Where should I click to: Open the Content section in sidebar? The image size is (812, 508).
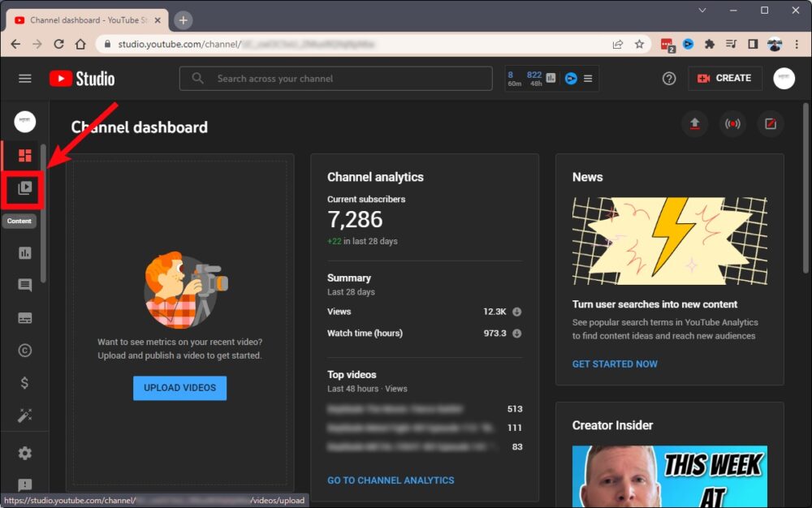pyautogui.click(x=24, y=188)
